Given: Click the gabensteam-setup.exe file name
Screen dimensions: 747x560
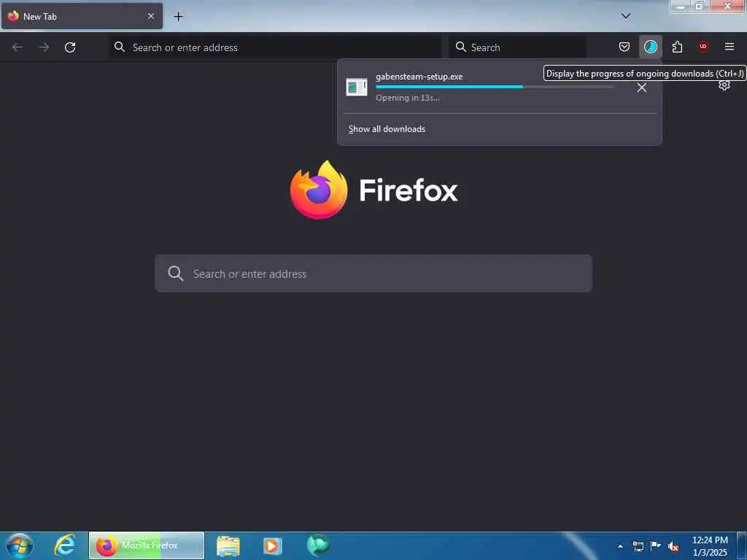Looking at the screenshot, I should click(419, 76).
